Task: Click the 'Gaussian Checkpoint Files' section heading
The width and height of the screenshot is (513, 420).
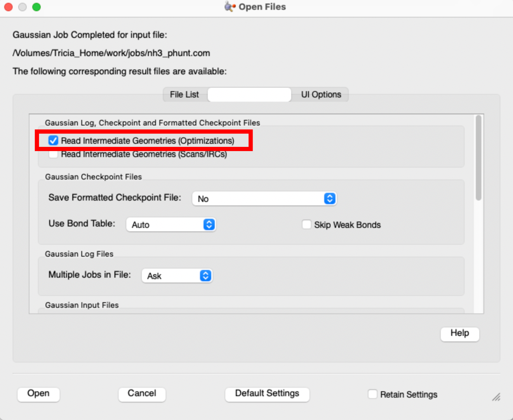Action: point(93,177)
